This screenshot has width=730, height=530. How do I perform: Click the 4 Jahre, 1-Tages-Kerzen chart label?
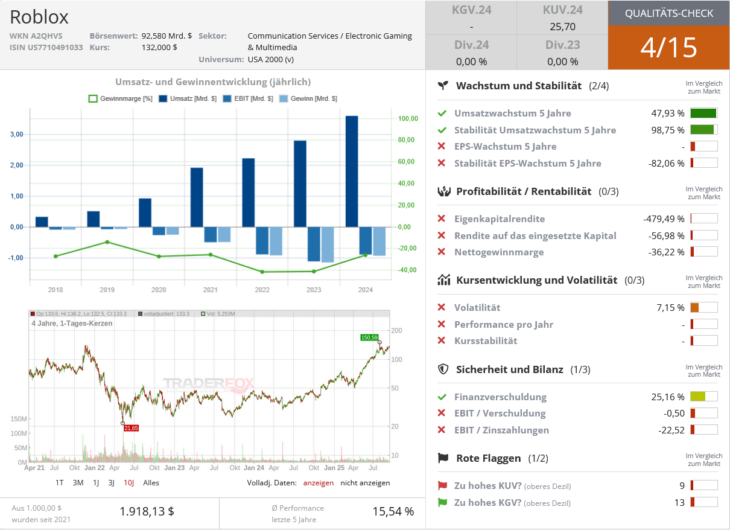[x=72, y=323]
